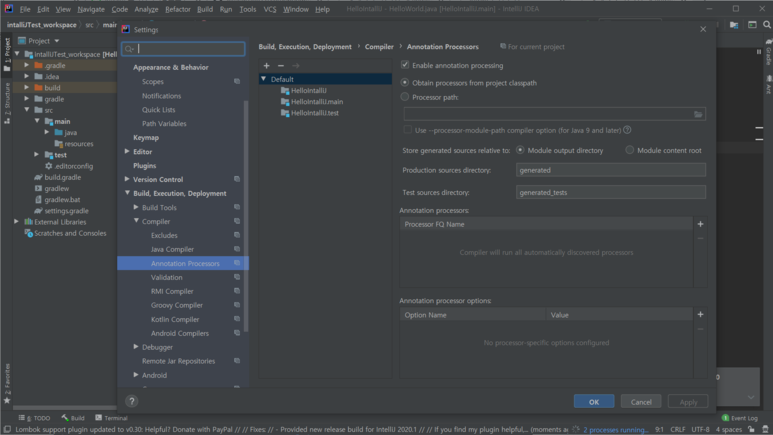Select the HelloIntelliJ.main module
773x435 pixels.
pyautogui.click(x=312, y=102)
